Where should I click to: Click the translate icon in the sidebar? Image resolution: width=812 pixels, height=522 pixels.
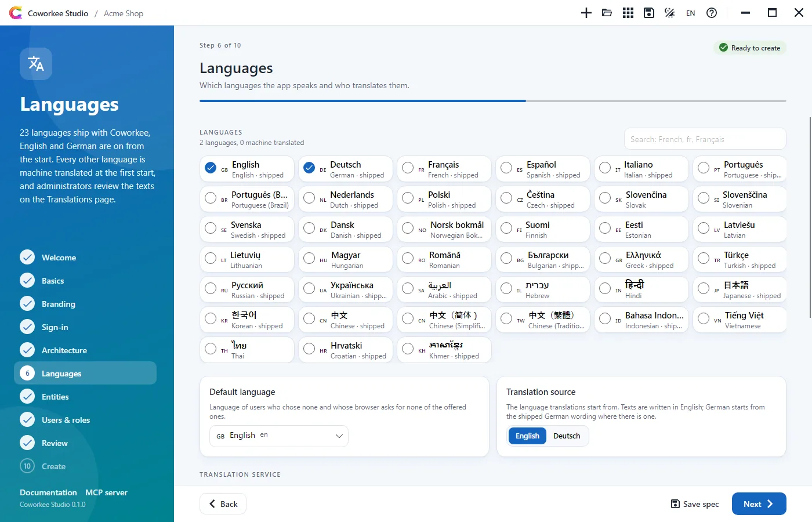pos(36,64)
